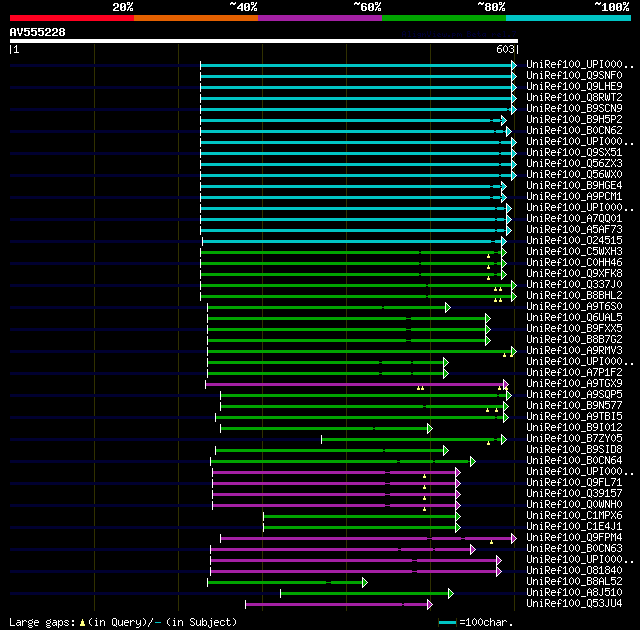
Task: Click hit label UniRef100_Q56ZX3
Action: 574,164
